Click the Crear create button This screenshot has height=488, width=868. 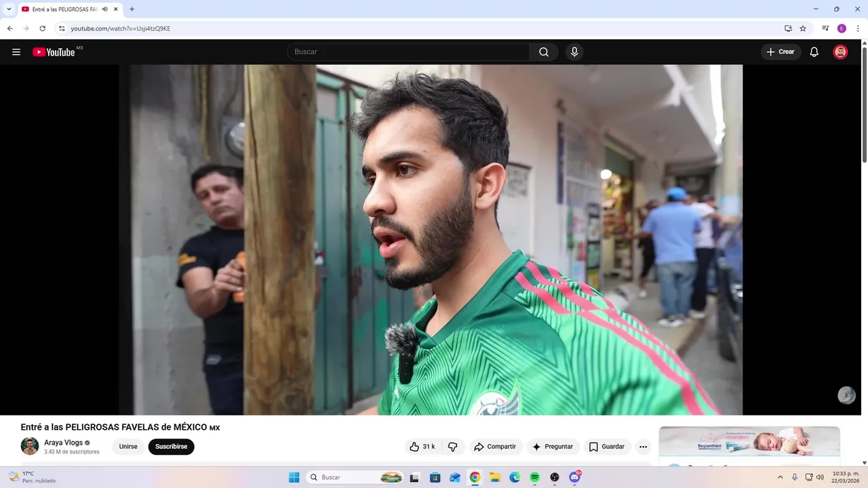tap(781, 52)
